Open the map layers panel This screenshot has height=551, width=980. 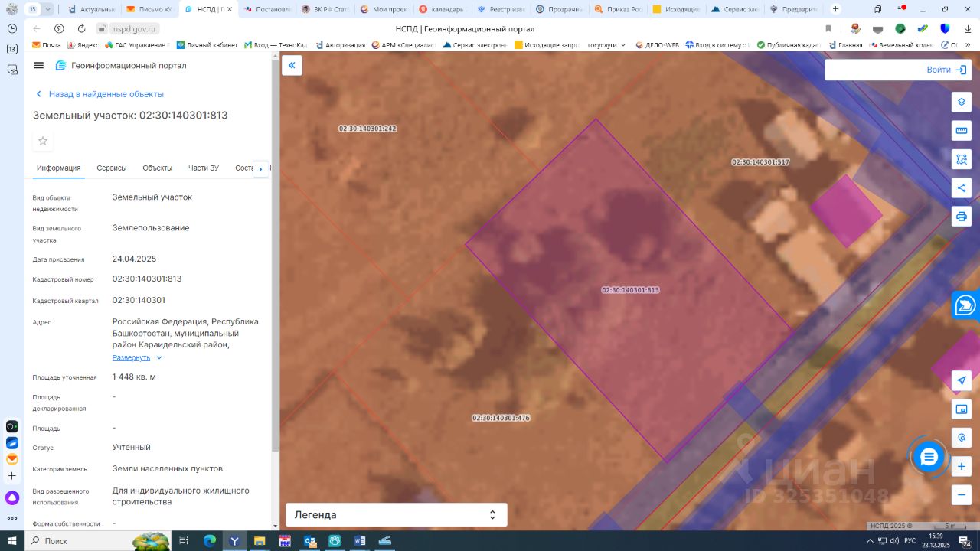962,103
